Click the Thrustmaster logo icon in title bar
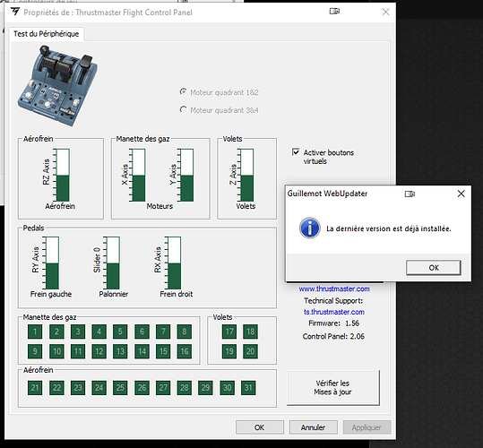This screenshot has width=483, height=448. pyautogui.click(x=15, y=12)
